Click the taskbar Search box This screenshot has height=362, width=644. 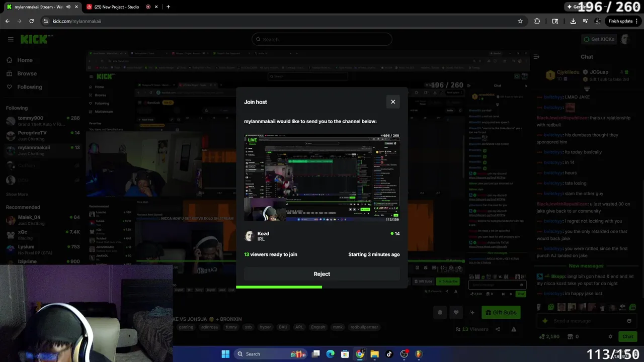point(271,354)
